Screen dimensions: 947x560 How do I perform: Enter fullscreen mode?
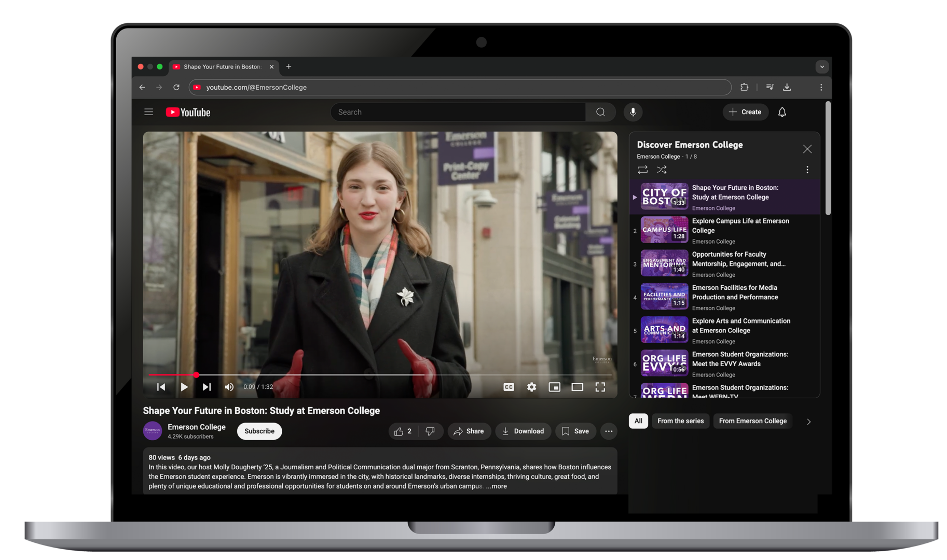600,387
